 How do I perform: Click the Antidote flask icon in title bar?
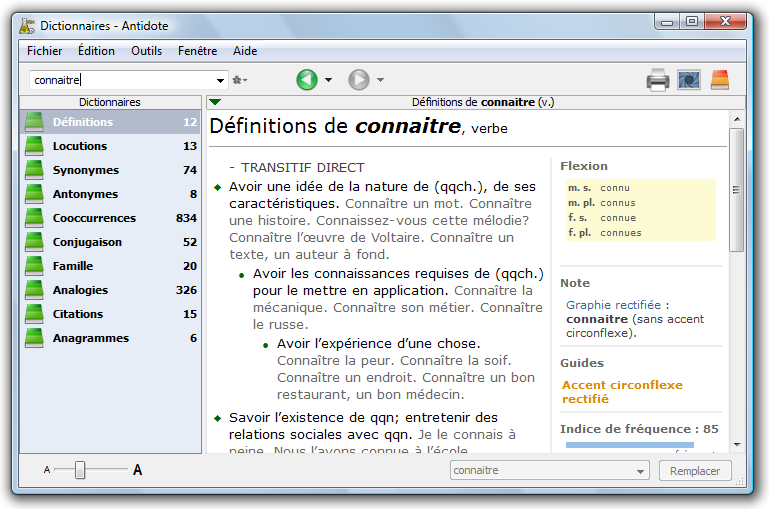(27, 25)
